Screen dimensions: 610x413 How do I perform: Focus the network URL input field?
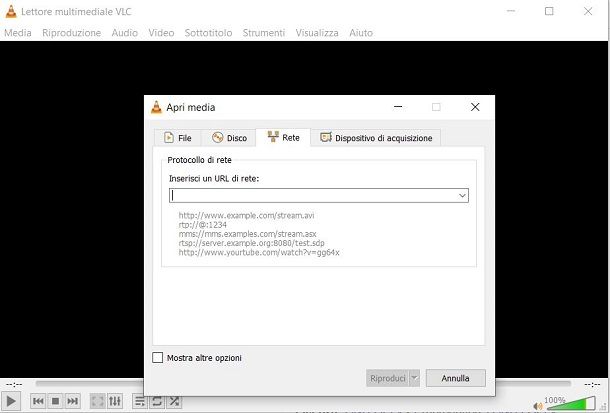313,195
